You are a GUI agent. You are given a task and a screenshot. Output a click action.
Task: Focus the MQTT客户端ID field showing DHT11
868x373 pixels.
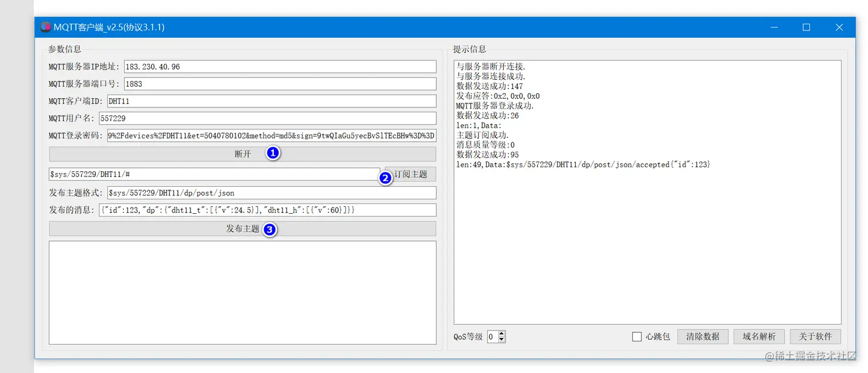[x=272, y=101]
